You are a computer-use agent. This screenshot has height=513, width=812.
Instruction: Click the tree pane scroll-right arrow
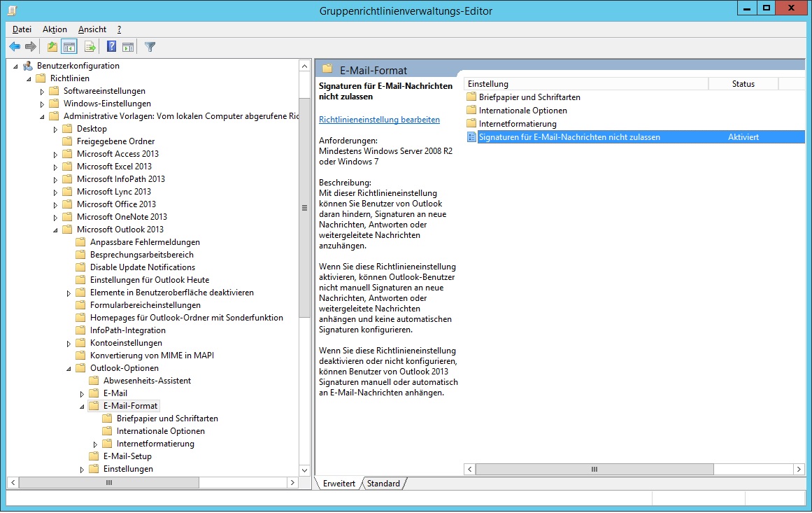[x=292, y=482]
